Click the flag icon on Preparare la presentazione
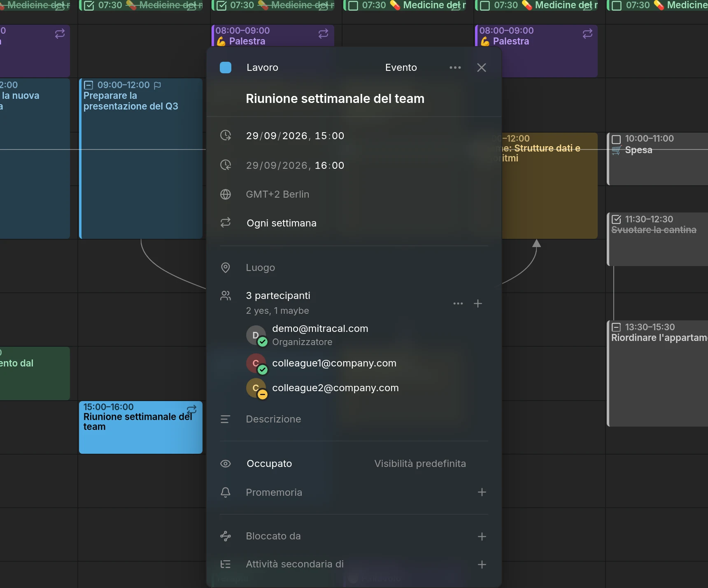This screenshot has height=588, width=708. point(157,85)
